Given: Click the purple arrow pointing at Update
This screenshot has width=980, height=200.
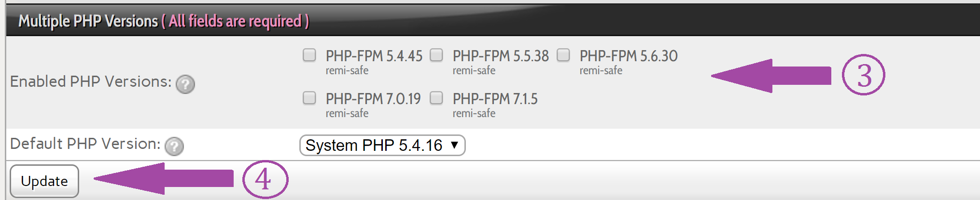Looking at the screenshot, I should [x=164, y=178].
